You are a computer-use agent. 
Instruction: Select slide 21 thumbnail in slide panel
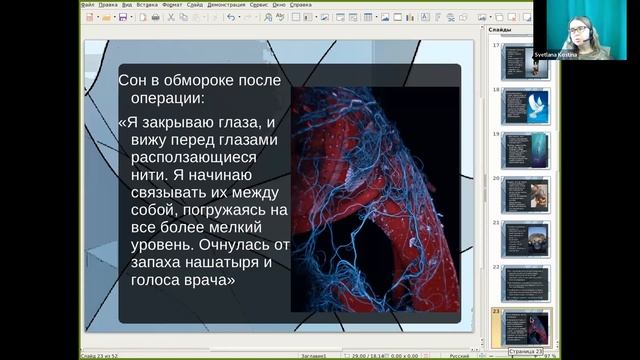click(x=525, y=240)
